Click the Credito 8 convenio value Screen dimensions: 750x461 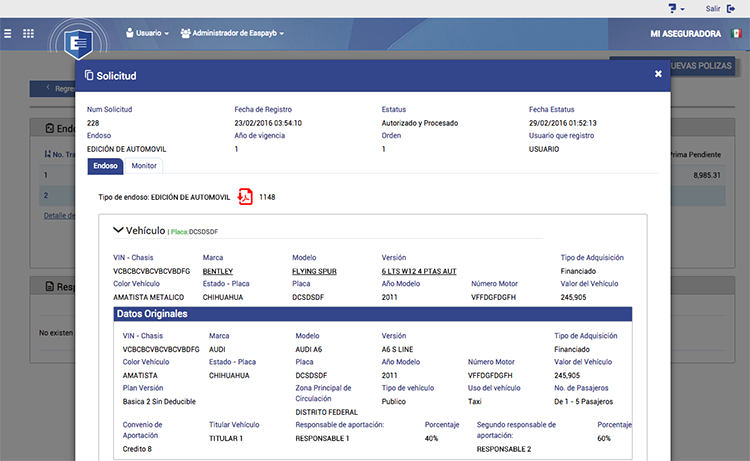pyautogui.click(x=137, y=449)
